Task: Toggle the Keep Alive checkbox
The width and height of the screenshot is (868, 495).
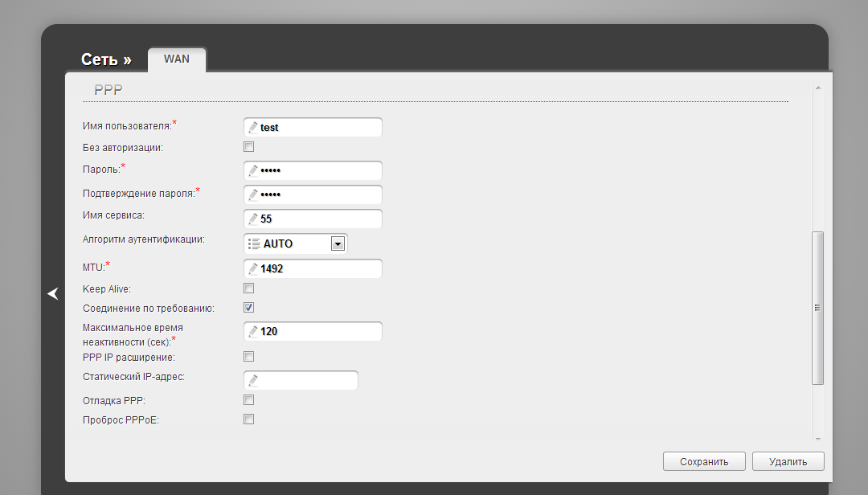Action: point(248,288)
